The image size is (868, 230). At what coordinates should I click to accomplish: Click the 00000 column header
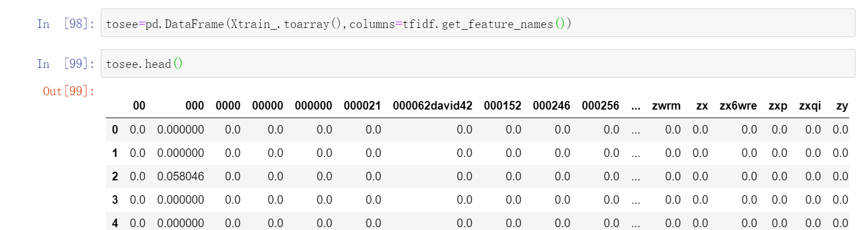[268, 106]
